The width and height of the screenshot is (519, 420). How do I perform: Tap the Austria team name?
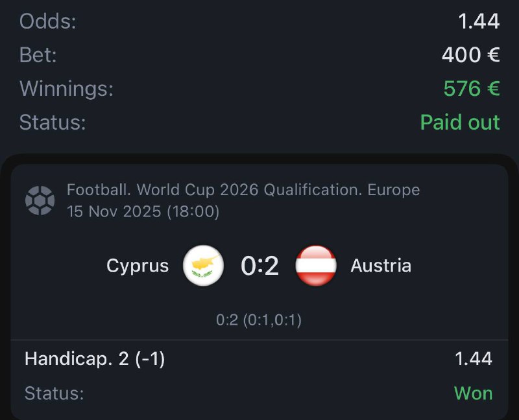[x=381, y=266]
